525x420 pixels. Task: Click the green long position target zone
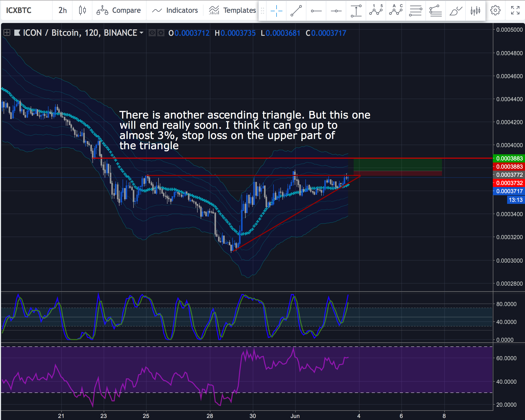click(x=398, y=165)
